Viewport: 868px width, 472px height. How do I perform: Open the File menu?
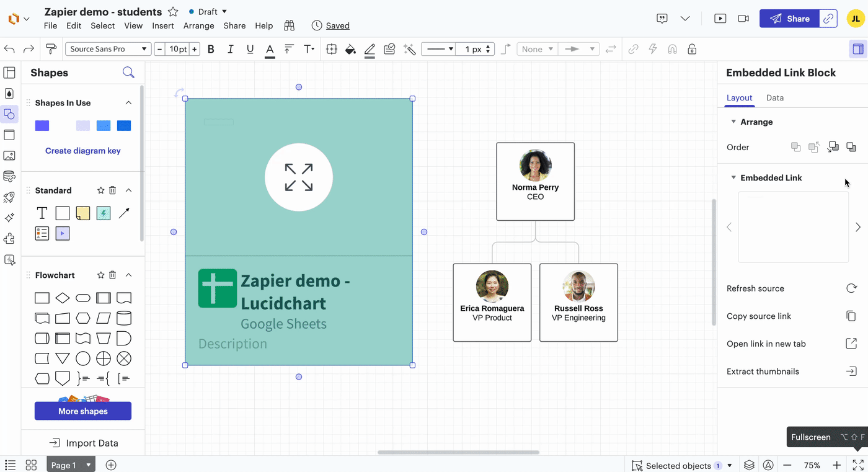50,25
